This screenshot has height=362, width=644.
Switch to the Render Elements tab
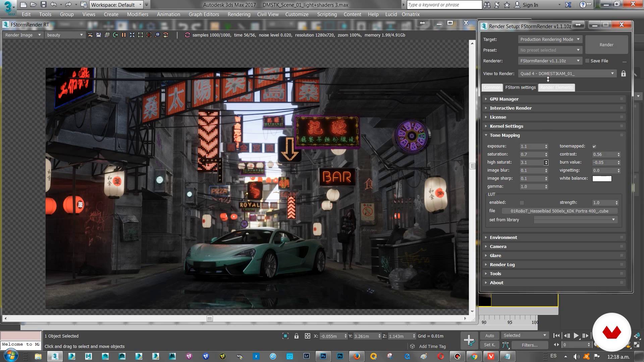(x=556, y=87)
